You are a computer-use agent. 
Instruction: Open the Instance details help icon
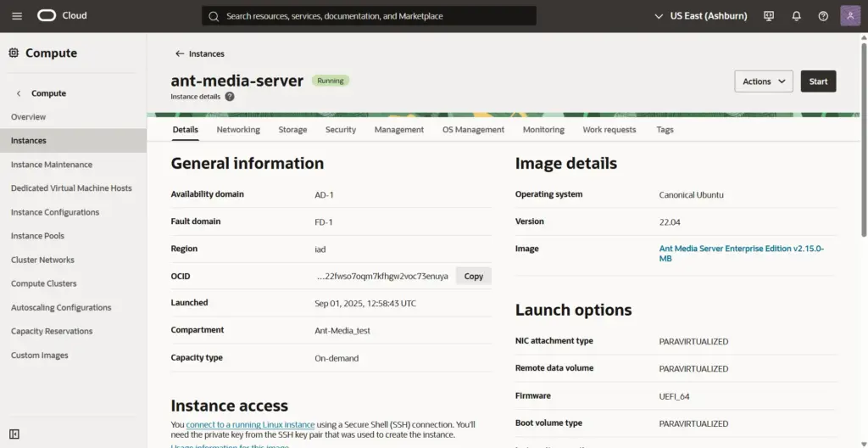pos(229,97)
